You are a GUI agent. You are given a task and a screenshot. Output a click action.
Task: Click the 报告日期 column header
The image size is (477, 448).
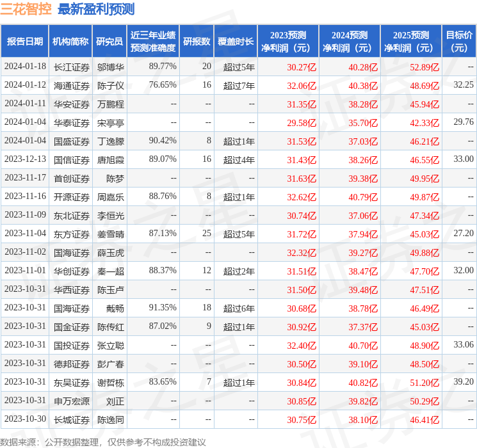(x=24, y=42)
